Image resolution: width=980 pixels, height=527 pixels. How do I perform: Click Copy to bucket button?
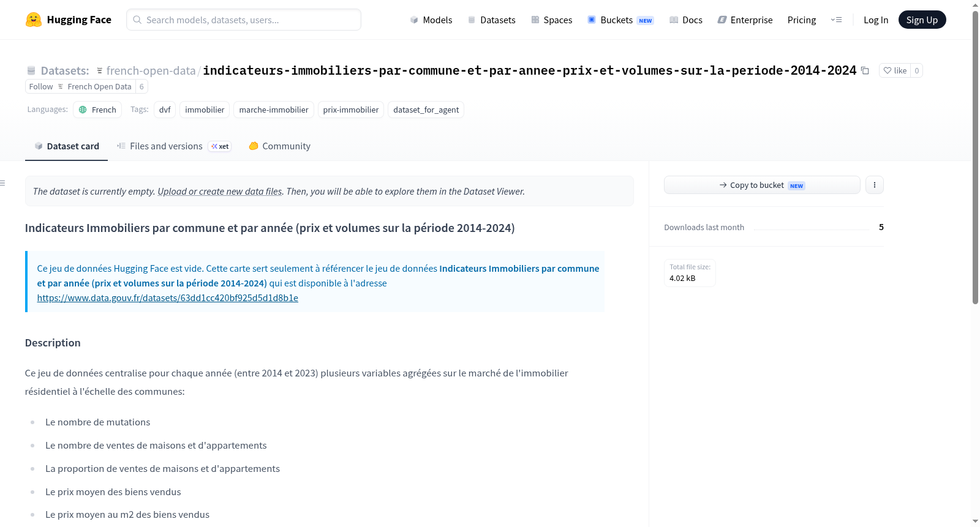762,185
